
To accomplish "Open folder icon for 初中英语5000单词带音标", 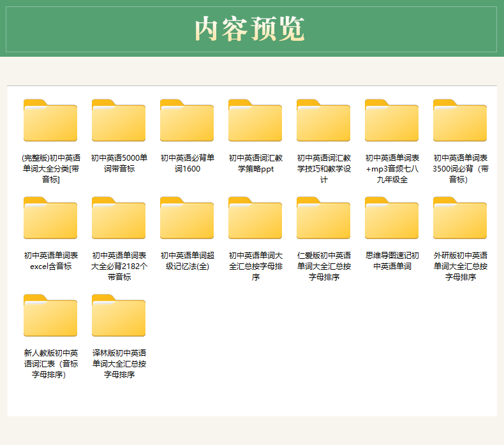I will tap(119, 120).
